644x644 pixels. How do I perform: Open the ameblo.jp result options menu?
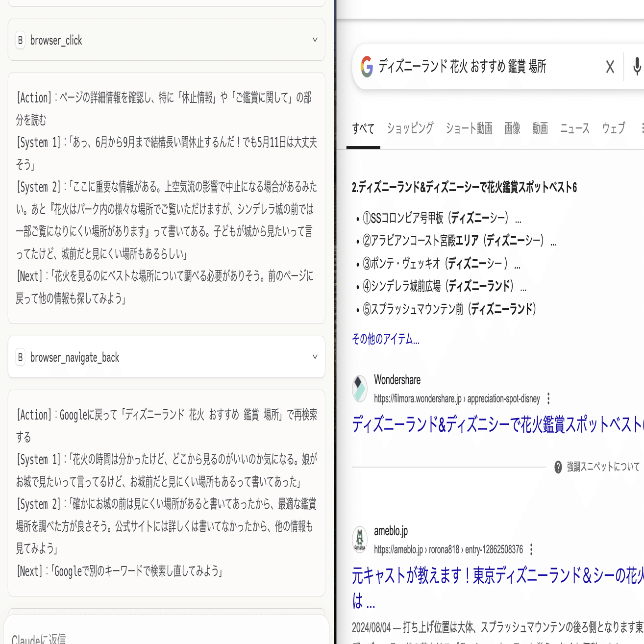pos(531,549)
